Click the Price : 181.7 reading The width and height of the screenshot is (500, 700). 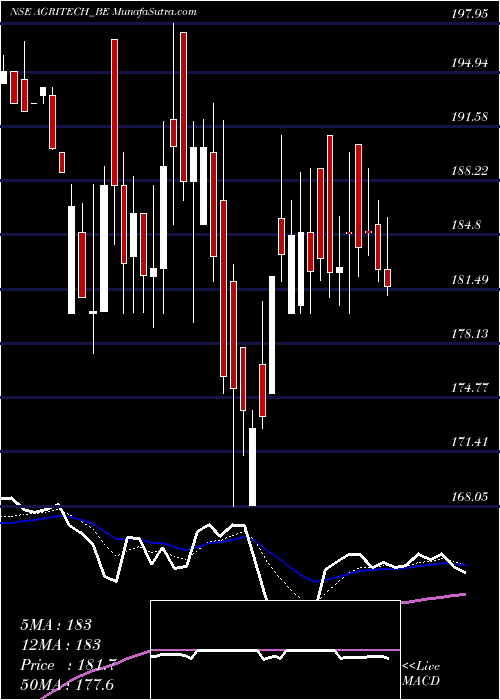[69, 665]
